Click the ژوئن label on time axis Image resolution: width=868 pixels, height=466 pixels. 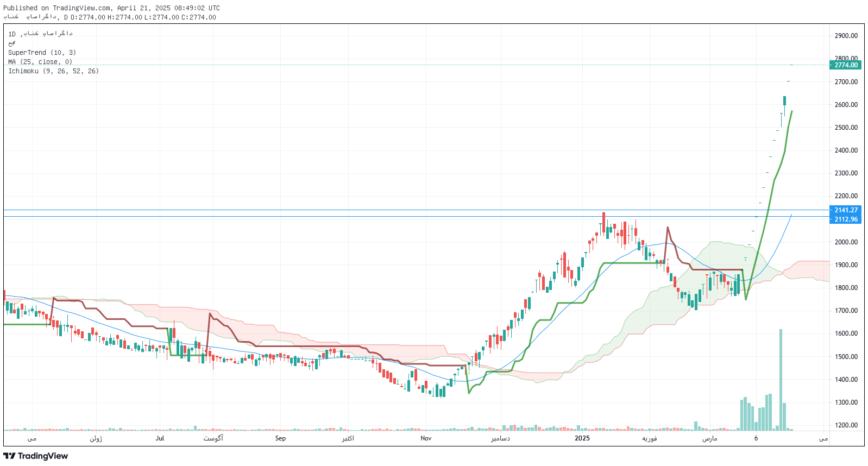pos(96,438)
